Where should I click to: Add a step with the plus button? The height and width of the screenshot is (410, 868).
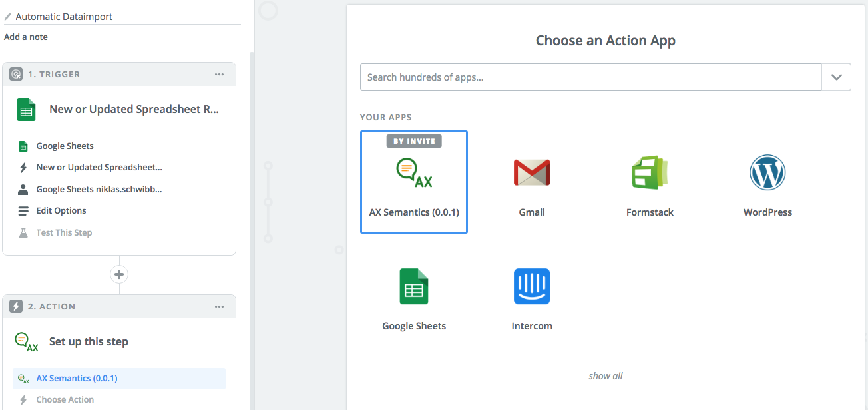click(119, 274)
